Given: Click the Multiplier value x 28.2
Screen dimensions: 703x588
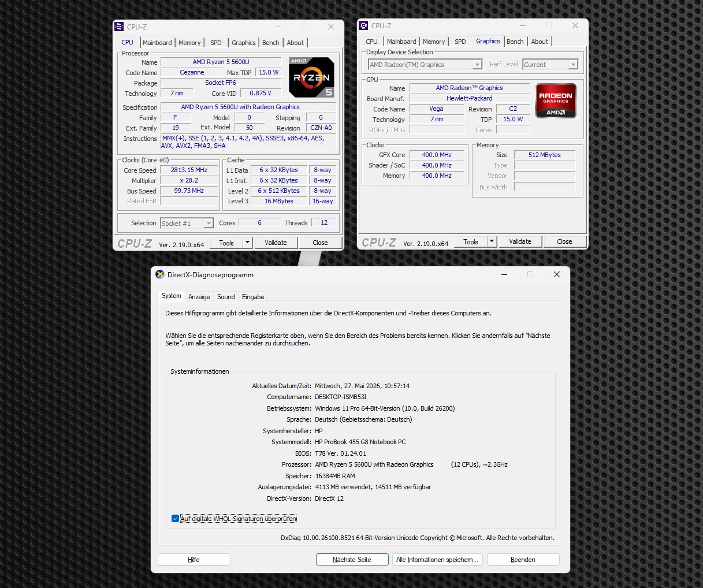Looking at the screenshot, I should [189, 180].
